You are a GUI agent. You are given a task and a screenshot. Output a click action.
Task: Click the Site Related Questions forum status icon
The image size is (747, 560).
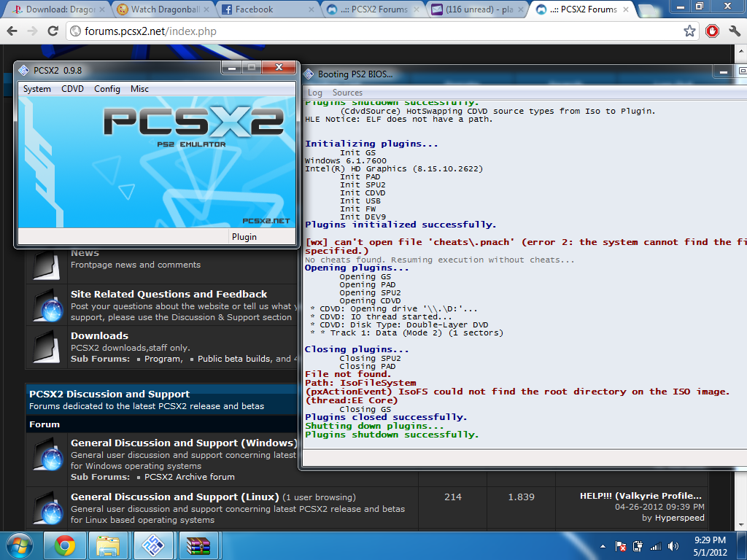(x=47, y=306)
